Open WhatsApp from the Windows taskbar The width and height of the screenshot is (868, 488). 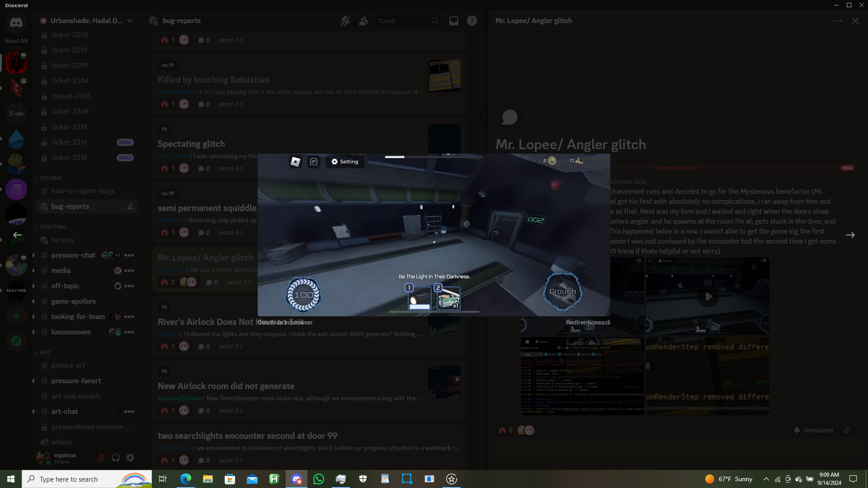[319, 479]
